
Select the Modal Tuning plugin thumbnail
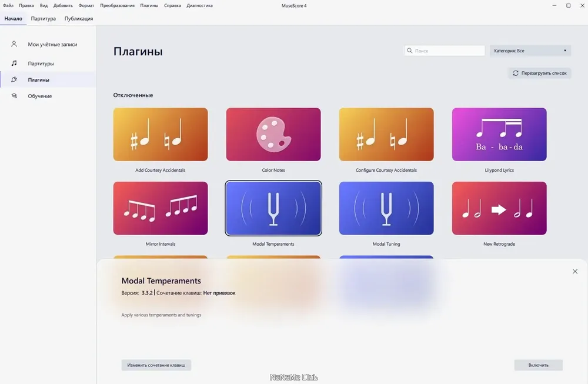tap(386, 208)
